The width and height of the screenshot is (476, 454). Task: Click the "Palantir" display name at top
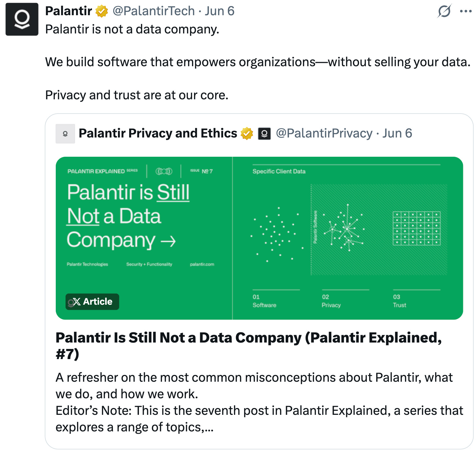(69, 11)
